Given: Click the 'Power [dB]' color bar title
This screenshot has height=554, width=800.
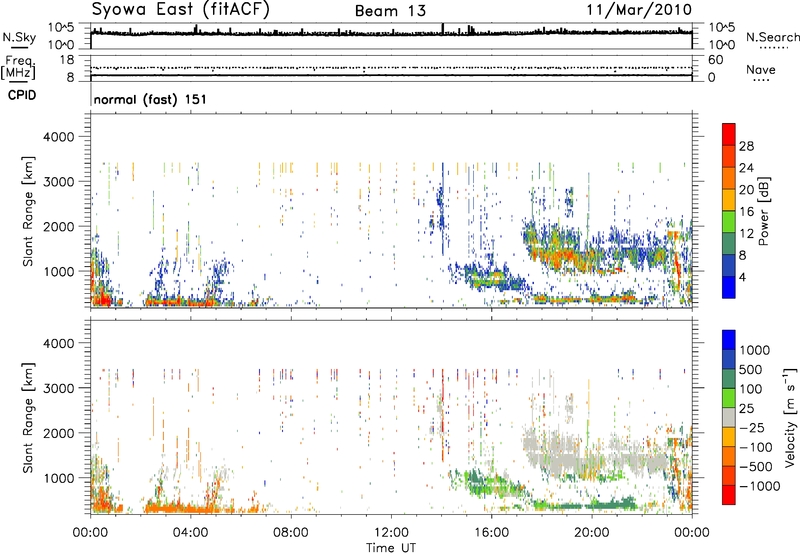Looking at the screenshot, I should [x=763, y=211].
